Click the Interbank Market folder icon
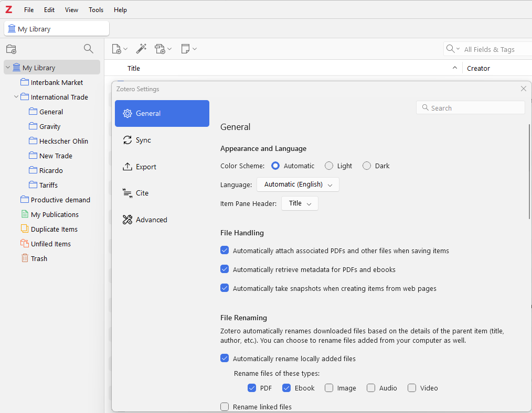The image size is (532, 413). click(x=25, y=82)
